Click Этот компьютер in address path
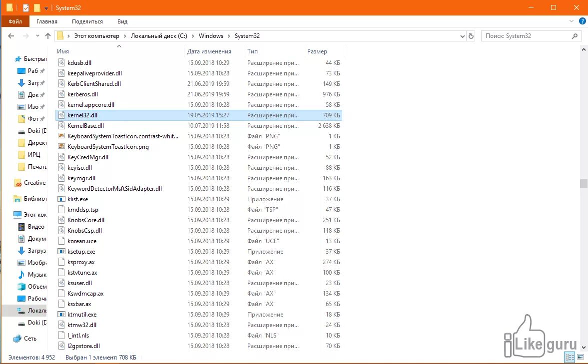The image size is (588, 364). (97, 36)
